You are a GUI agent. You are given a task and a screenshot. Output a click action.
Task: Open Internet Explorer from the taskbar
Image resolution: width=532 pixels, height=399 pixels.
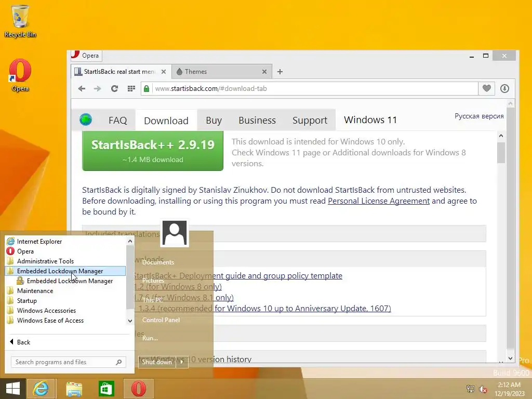click(41, 389)
